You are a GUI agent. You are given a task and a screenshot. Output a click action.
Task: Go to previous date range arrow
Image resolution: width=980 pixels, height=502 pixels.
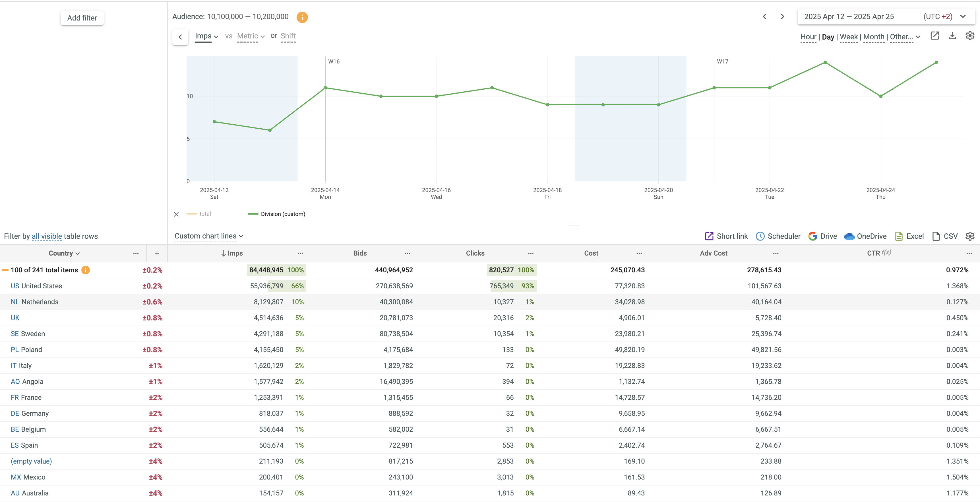tap(764, 17)
